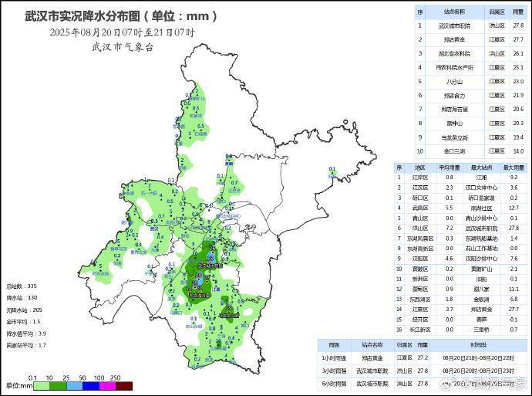
Task: Select the 郑店黄金 row in ranking table
Action: [472, 39]
